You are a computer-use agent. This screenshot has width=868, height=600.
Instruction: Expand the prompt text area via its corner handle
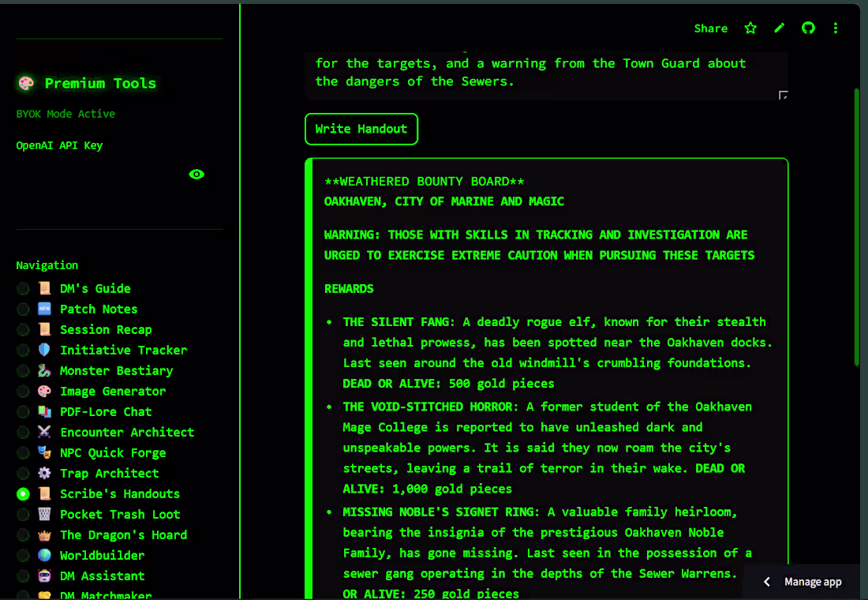[x=783, y=95]
